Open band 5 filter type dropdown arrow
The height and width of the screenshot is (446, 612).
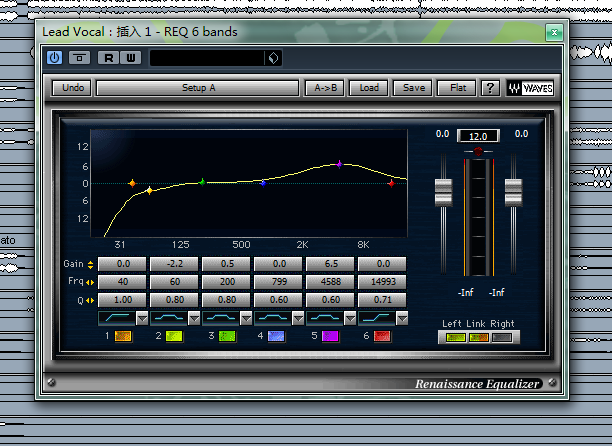pos(350,319)
